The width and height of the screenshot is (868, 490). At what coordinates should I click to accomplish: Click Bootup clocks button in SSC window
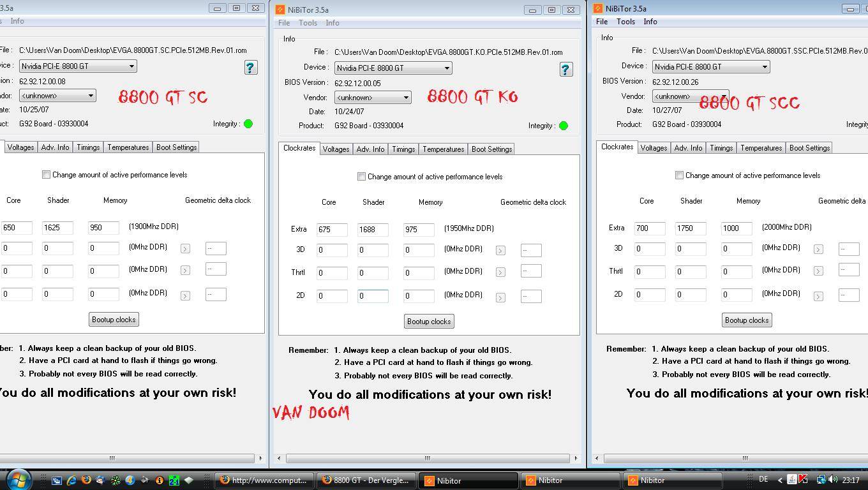pos(747,320)
